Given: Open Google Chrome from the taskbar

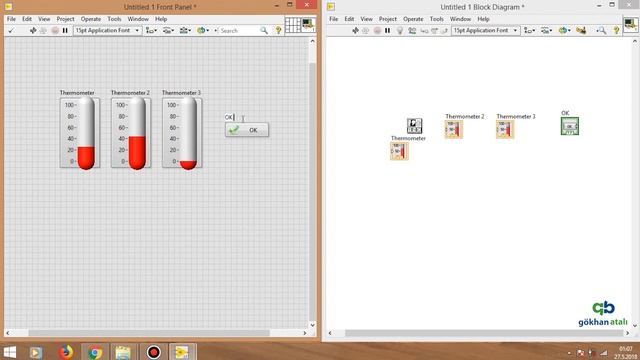Looking at the screenshot, I should [95, 352].
